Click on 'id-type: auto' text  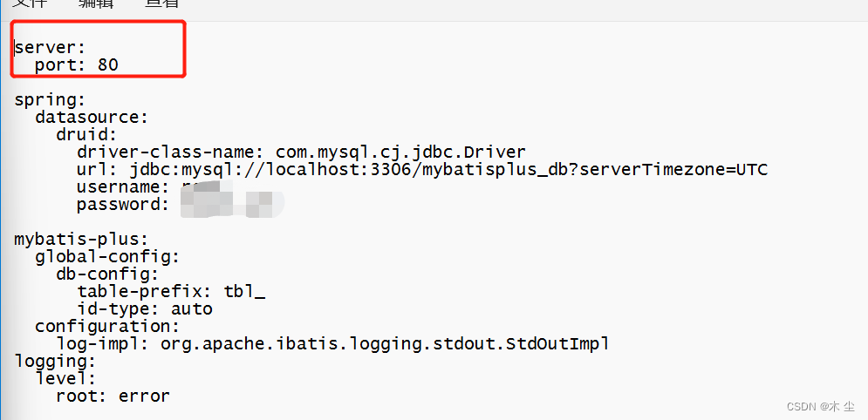tap(145, 308)
